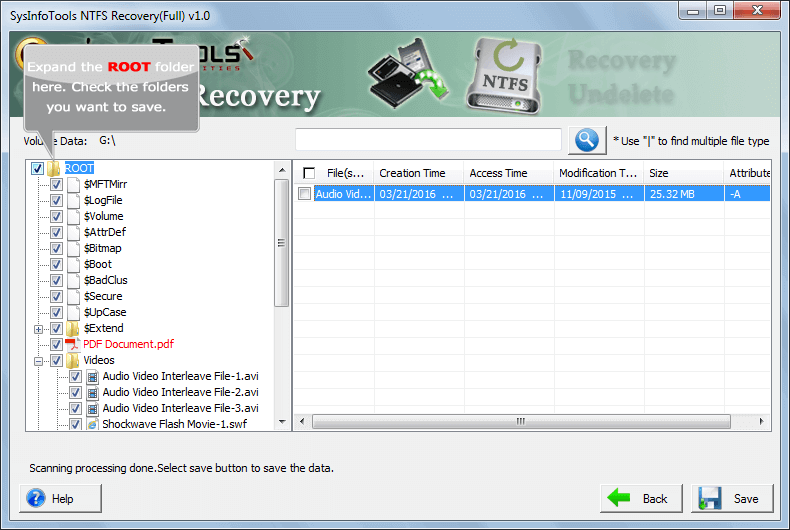Click the Audio Video Interleave File-1.avi film icon

92,376
